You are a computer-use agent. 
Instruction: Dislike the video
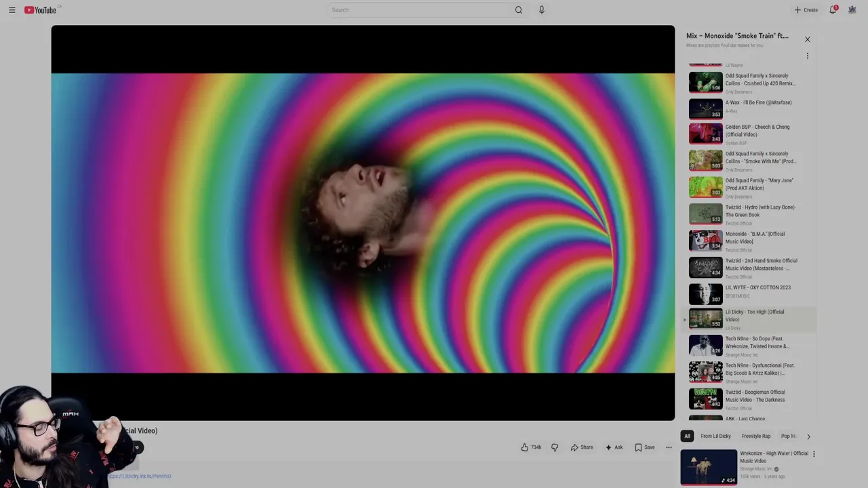555,447
